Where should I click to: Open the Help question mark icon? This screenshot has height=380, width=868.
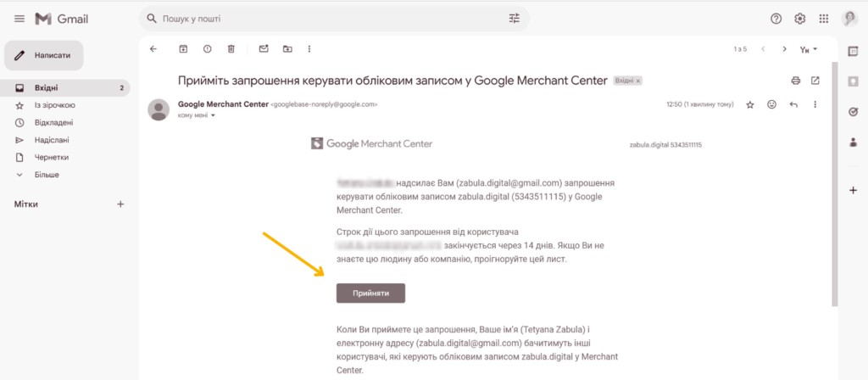coord(776,19)
